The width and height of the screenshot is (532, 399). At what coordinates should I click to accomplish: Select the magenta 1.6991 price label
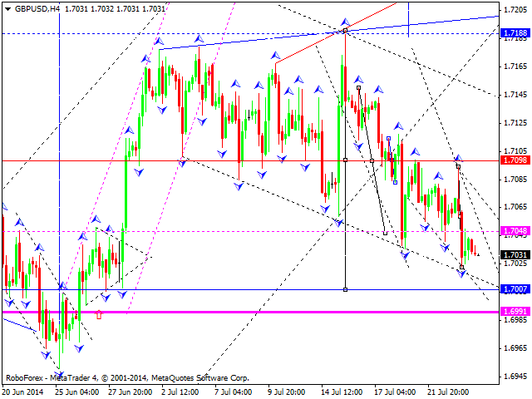coord(513,311)
